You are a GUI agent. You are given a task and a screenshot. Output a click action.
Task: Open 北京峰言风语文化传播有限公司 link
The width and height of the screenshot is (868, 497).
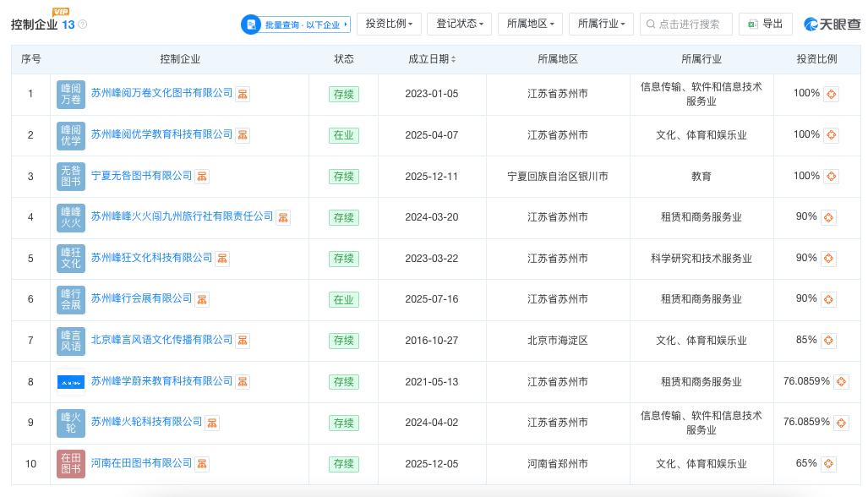point(161,340)
